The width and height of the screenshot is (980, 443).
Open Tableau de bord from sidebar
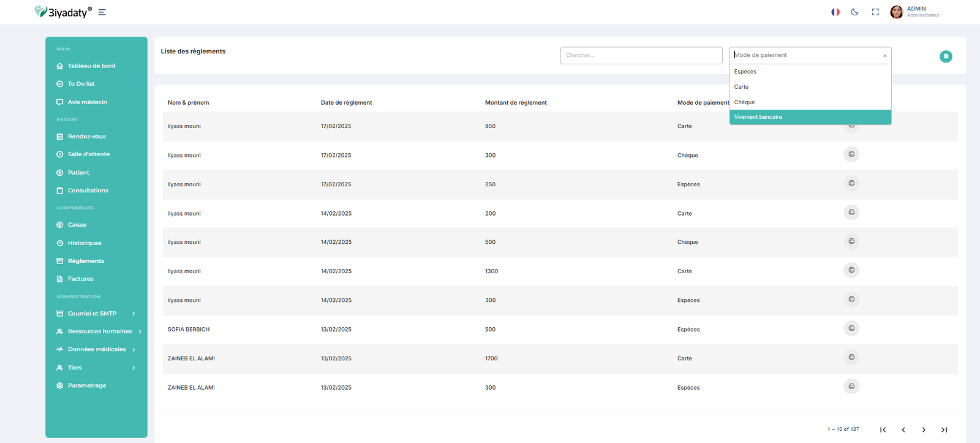coord(91,66)
